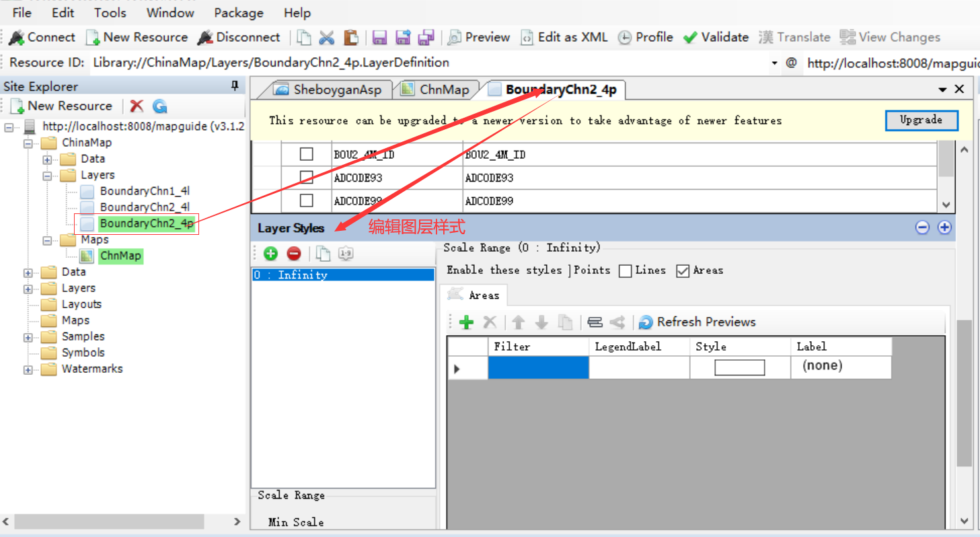980x537 pixels.
Task: Expand the root-level Layers folder
Action: click(x=28, y=289)
